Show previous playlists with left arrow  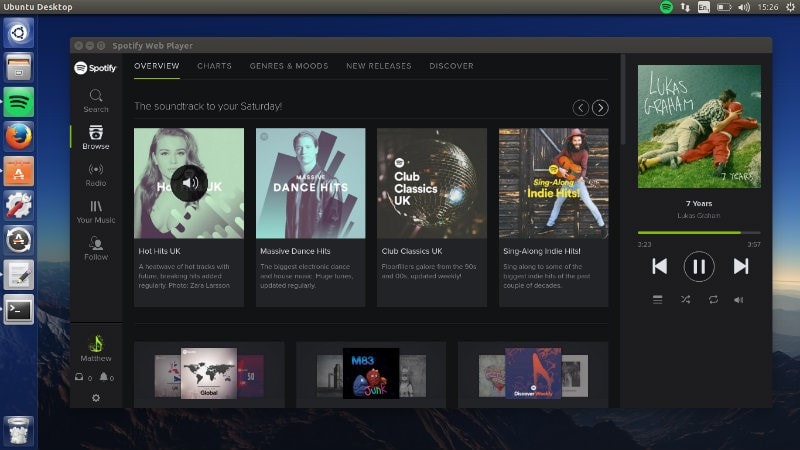[x=581, y=108]
